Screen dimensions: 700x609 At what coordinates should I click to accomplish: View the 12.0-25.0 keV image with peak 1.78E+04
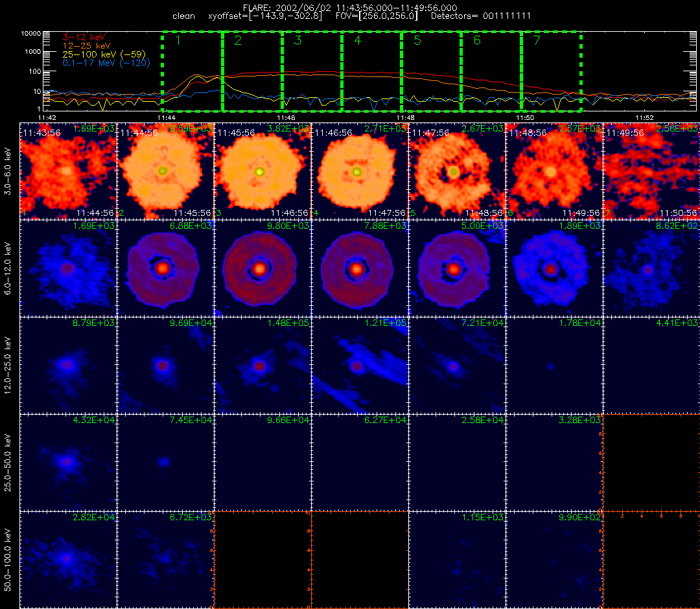pyautogui.click(x=555, y=366)
